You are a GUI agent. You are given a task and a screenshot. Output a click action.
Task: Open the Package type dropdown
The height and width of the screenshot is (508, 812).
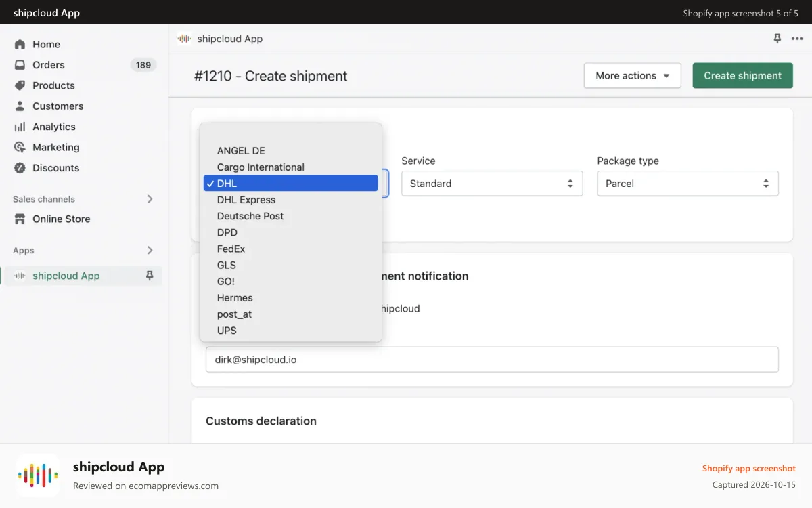(x=687, y=184)
